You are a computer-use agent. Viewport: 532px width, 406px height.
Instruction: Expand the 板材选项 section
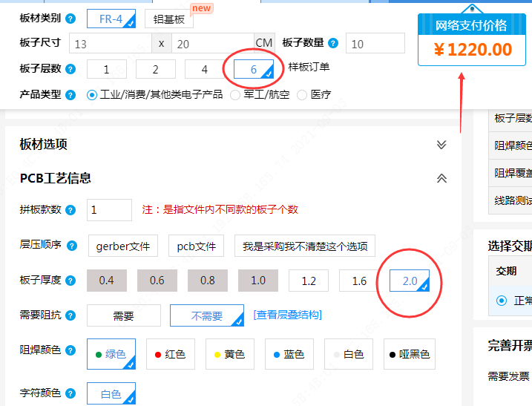441,145
